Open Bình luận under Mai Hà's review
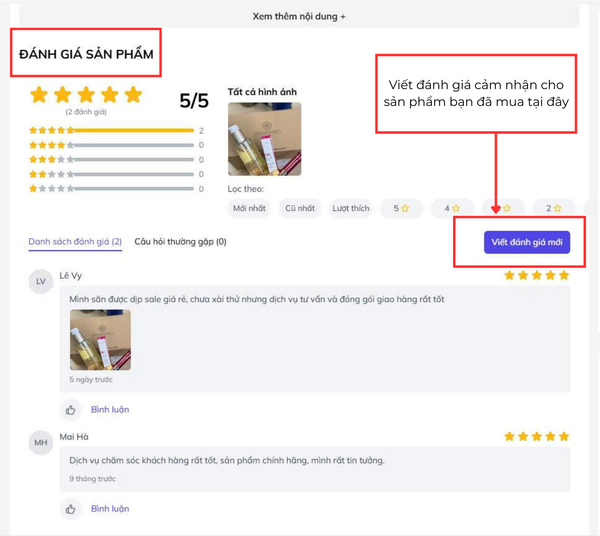The height and width of the screenshot is (536, 600). point(110,509)
